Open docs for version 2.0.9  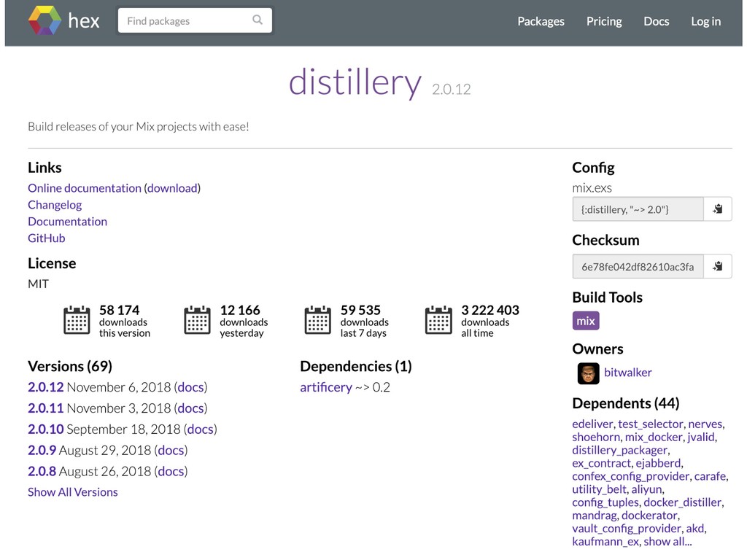[x=171, y=450]
